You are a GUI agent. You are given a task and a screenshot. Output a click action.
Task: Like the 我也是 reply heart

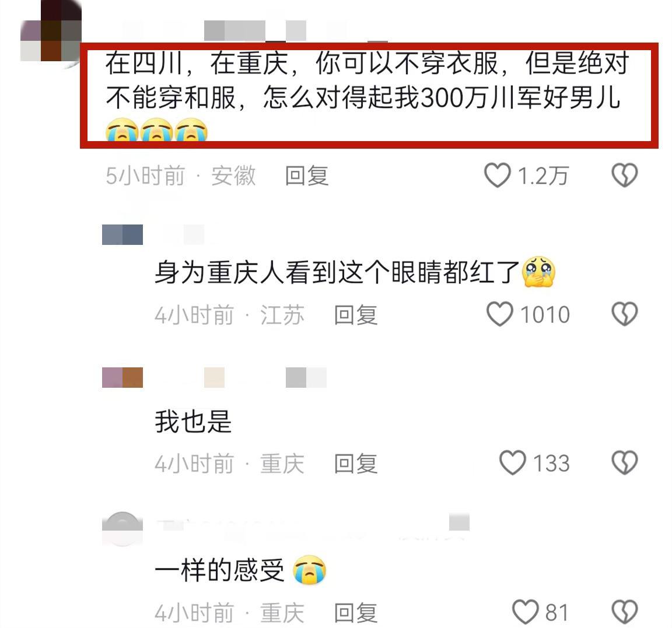[513, 462]
